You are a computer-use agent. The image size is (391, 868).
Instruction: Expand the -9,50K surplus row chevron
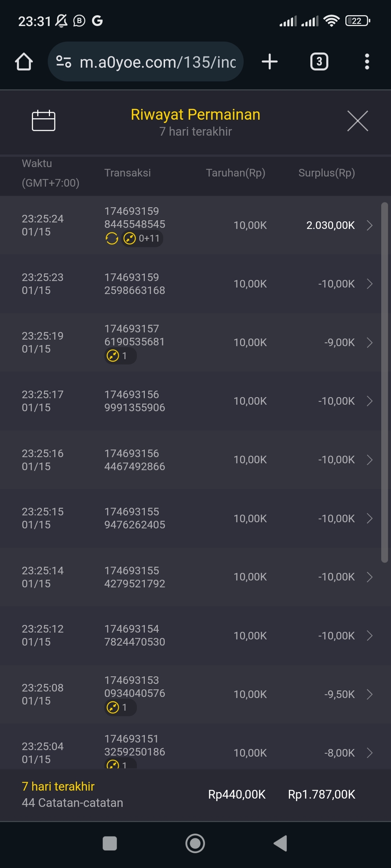tap(370, 694)
